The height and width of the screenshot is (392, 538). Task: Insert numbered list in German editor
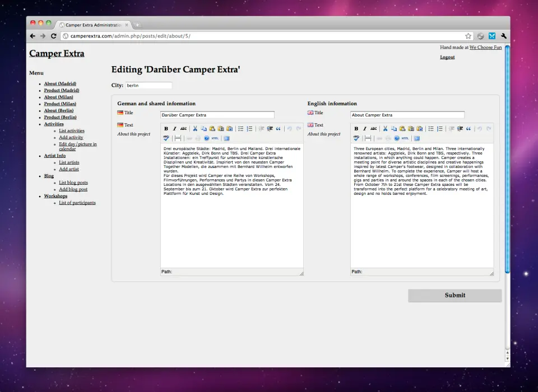[249, 129]
